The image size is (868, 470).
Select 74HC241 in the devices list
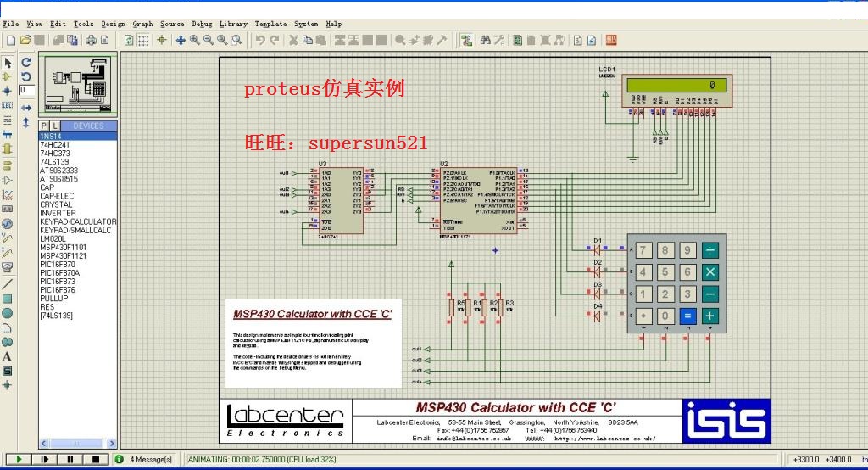[77, 145]
